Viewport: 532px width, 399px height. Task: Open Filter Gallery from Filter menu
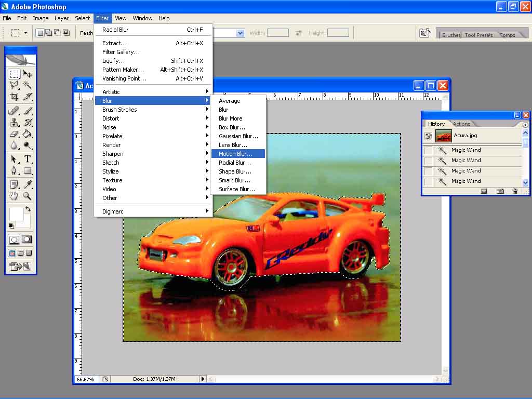(x=153, y=52)
